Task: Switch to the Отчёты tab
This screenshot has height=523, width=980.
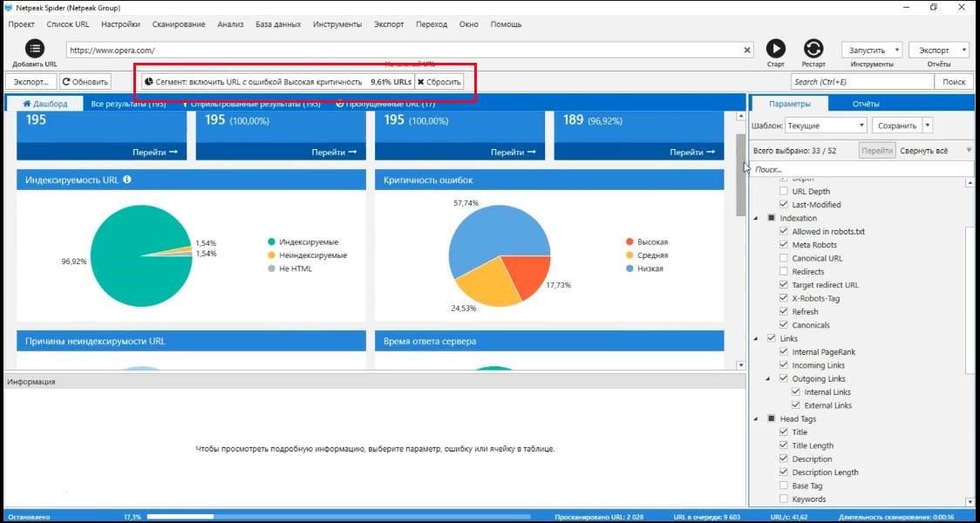Action: (x=866, y=104)
